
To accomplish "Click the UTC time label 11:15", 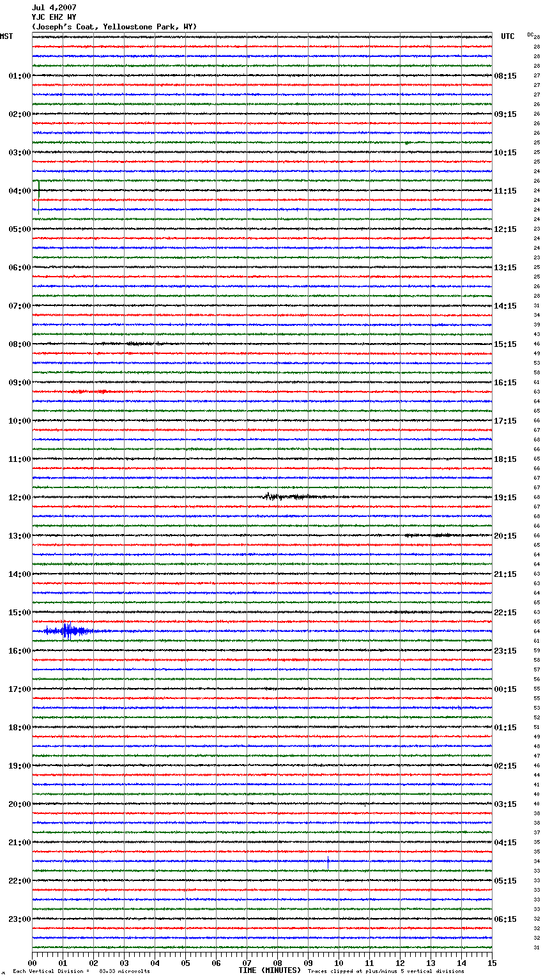I will click(505, 191).
